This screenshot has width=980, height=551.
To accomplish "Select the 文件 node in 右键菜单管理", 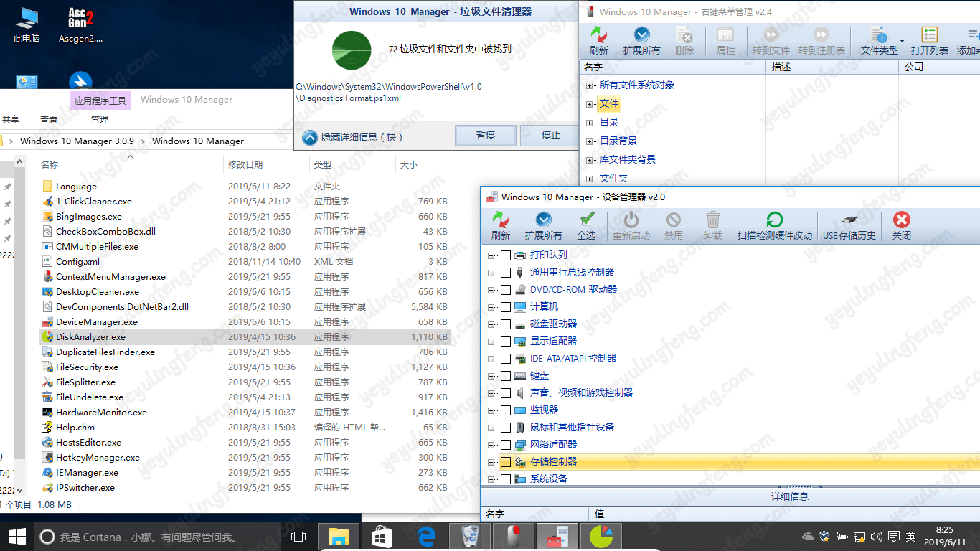I will [x=609, y=104].
